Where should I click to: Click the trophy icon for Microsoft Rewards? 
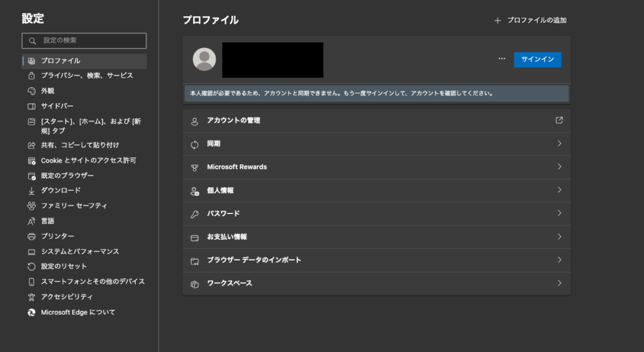point(194,167)
